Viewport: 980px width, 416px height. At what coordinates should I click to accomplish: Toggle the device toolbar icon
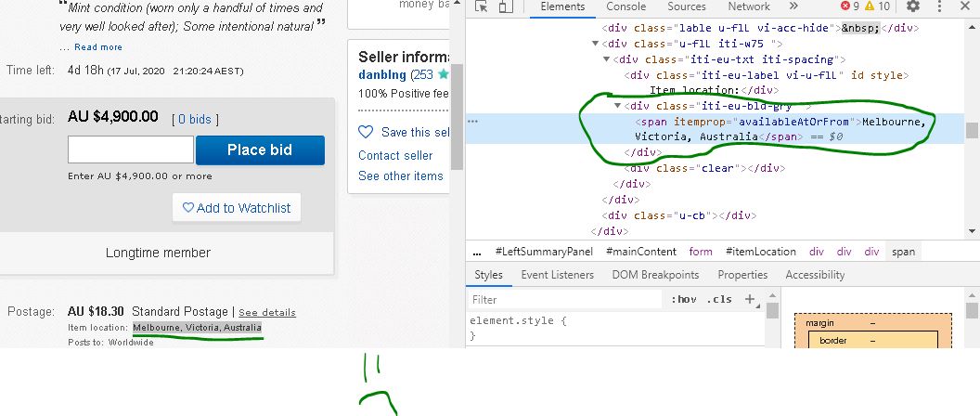point(505,6)
